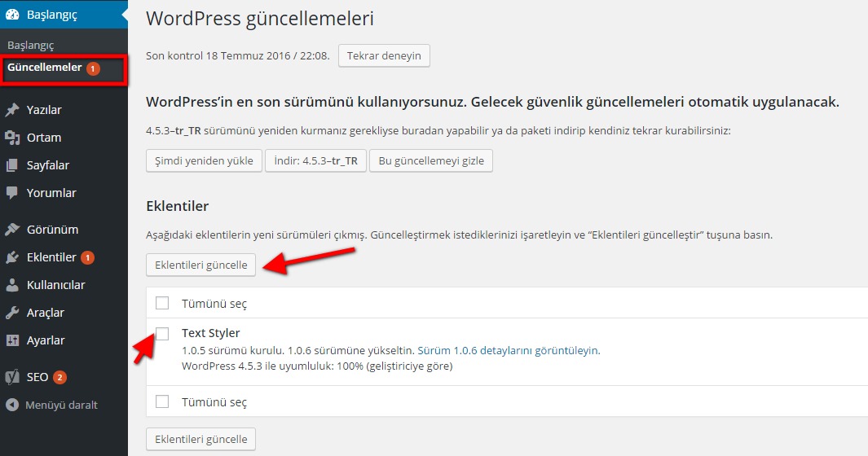Click the Sayfalar pages icon

click(x=12, y=165)
